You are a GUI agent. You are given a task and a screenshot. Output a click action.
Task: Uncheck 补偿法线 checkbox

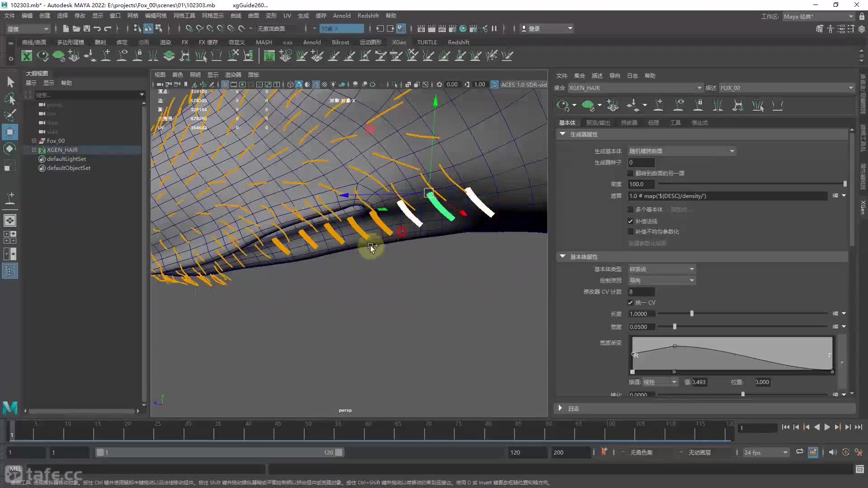[631, 221]
